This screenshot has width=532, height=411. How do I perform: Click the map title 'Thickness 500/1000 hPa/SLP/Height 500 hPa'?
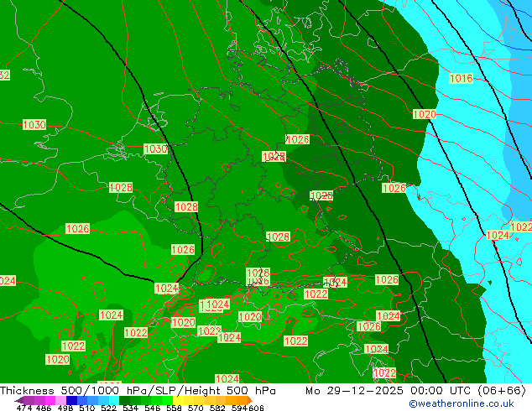point(138,391)
